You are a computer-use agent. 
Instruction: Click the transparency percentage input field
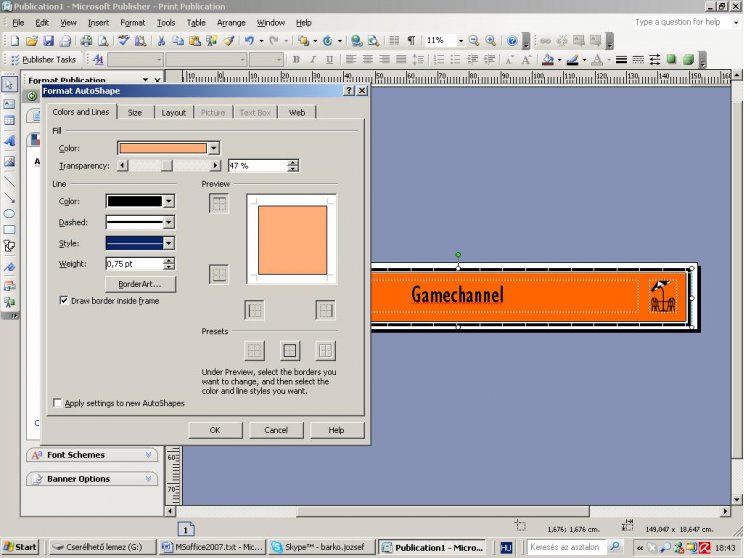coord(258,166)
